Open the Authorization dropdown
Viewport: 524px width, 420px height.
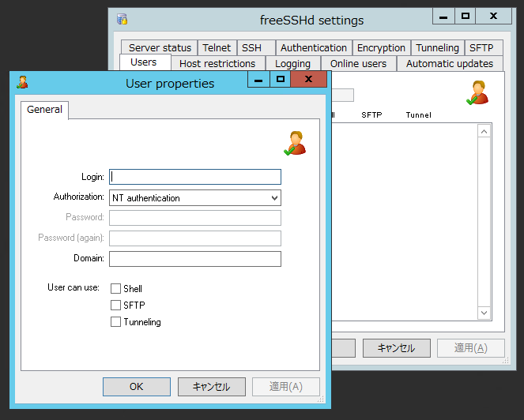point(195,198)
